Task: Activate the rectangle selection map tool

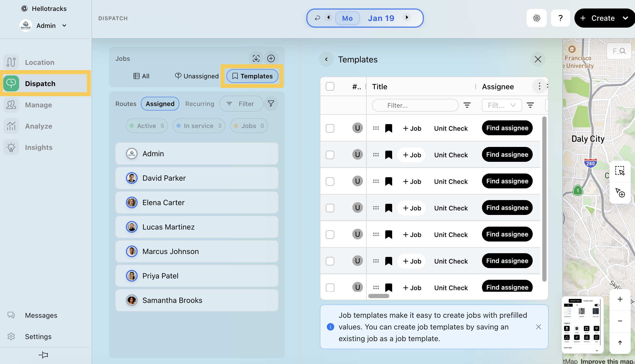Action: pyautogui.click(x=620, y=171)
